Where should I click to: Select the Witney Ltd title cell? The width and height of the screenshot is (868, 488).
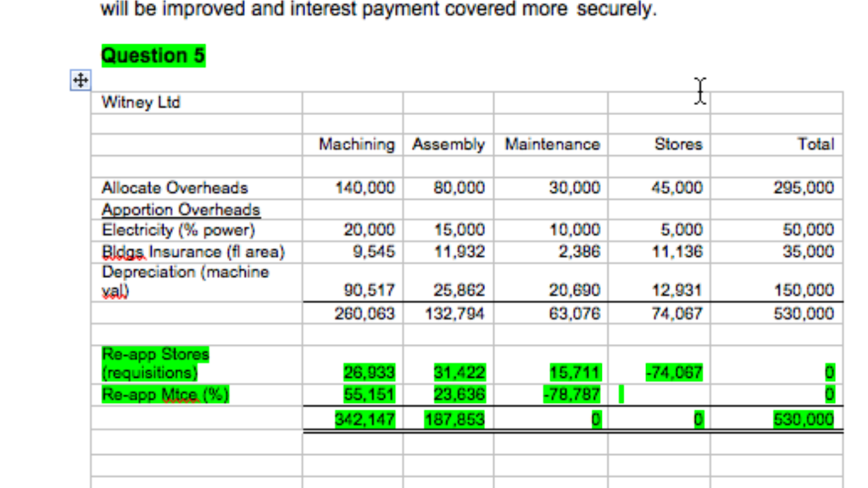(140, 102)
